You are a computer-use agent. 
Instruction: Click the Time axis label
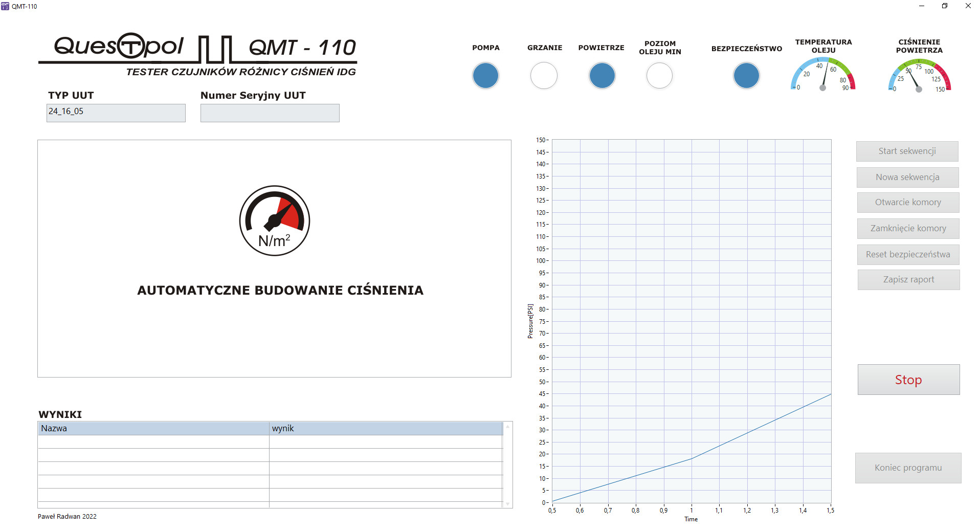691,519
